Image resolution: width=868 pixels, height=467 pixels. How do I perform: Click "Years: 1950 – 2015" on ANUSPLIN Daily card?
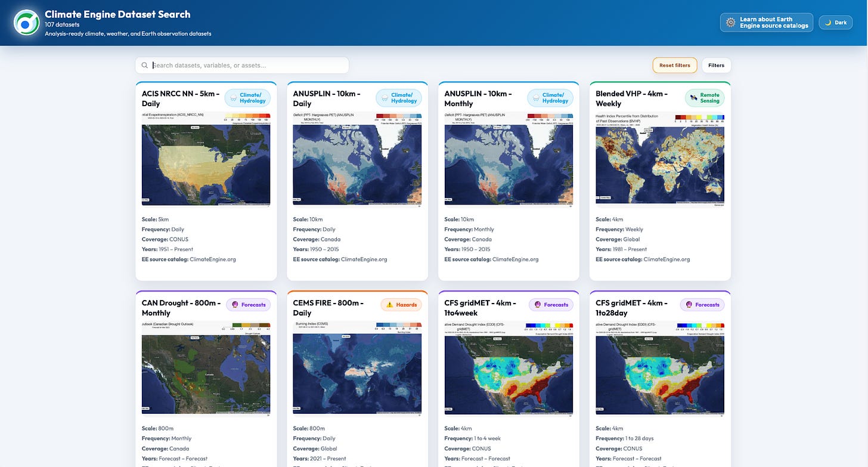click(316, 249)
